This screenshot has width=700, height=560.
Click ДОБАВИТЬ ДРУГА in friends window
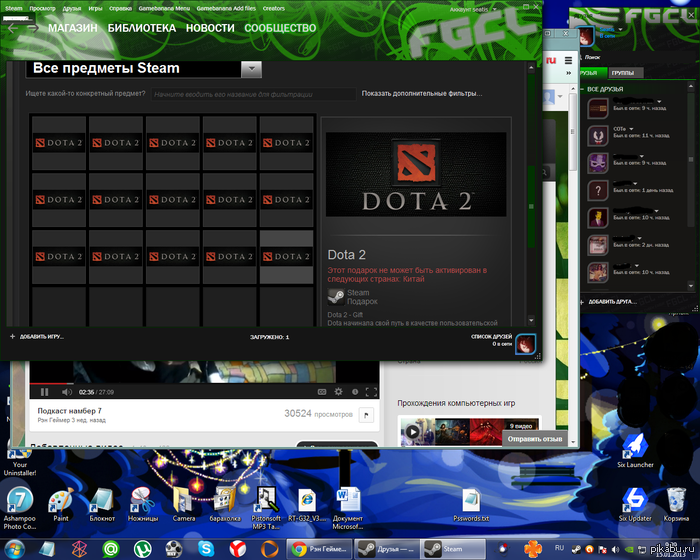[x=610, y=302]
